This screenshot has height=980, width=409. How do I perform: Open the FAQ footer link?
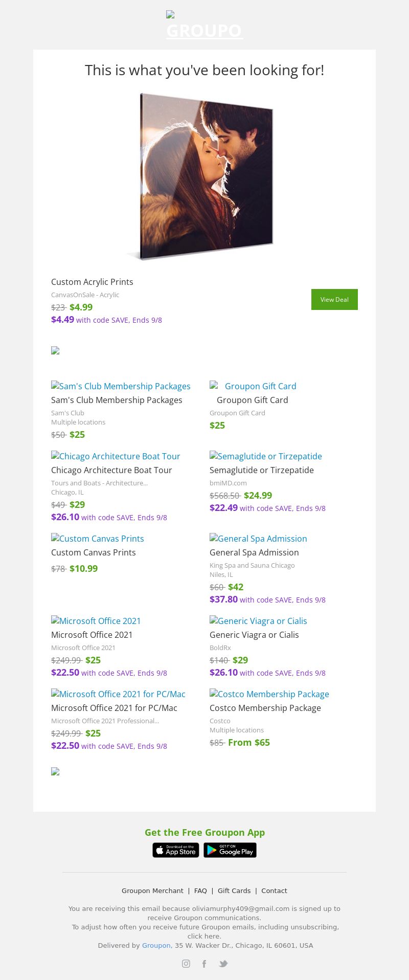pos(200,890)
